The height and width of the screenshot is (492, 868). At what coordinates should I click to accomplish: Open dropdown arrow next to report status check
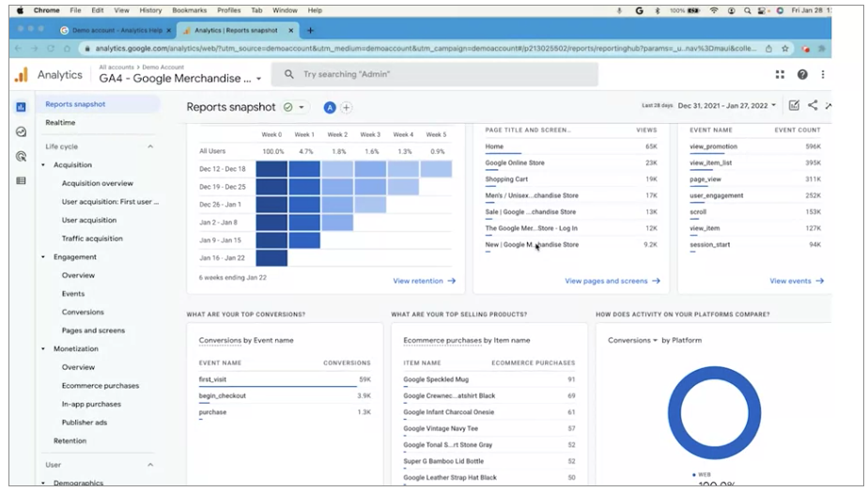click(302, 107)
